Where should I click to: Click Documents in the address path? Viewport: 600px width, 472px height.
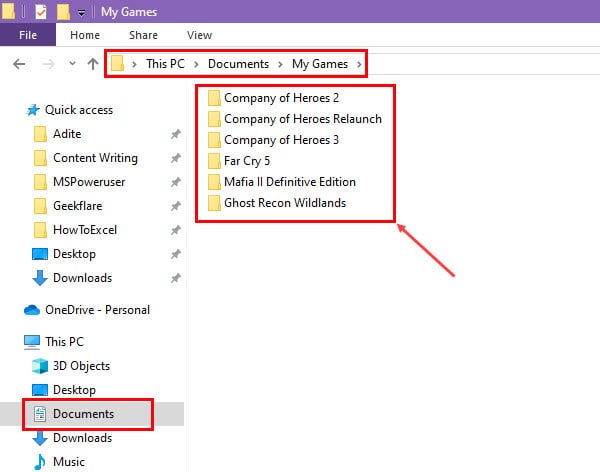238,64
